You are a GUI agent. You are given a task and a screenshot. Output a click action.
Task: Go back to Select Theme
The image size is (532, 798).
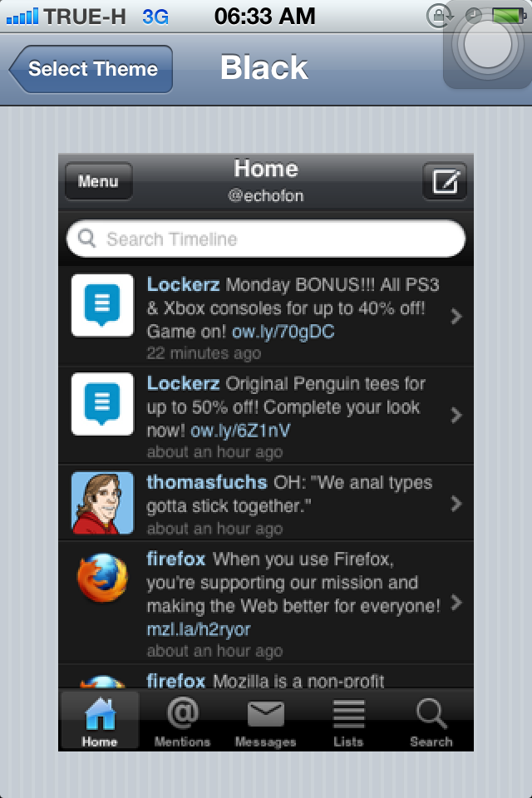(91, 69)
